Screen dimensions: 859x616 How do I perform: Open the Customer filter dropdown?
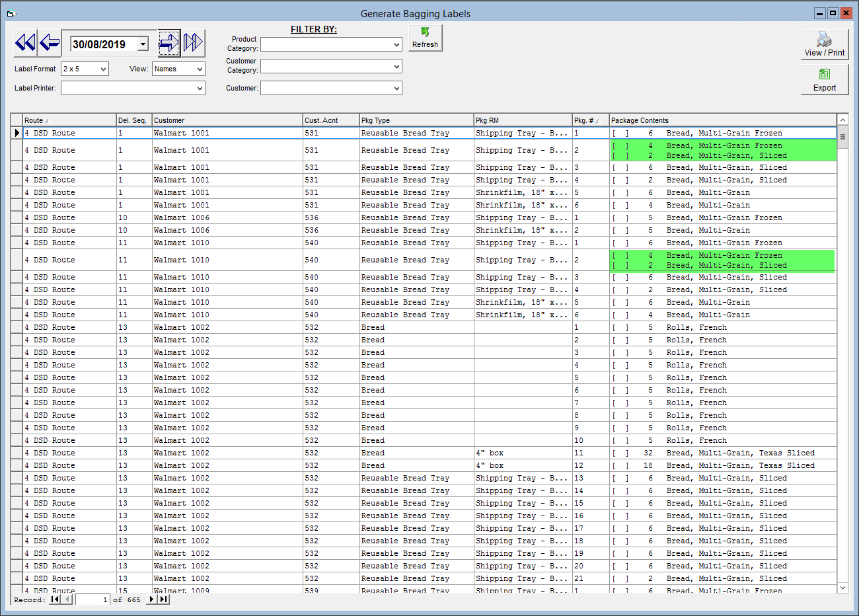tap(396, 88)
